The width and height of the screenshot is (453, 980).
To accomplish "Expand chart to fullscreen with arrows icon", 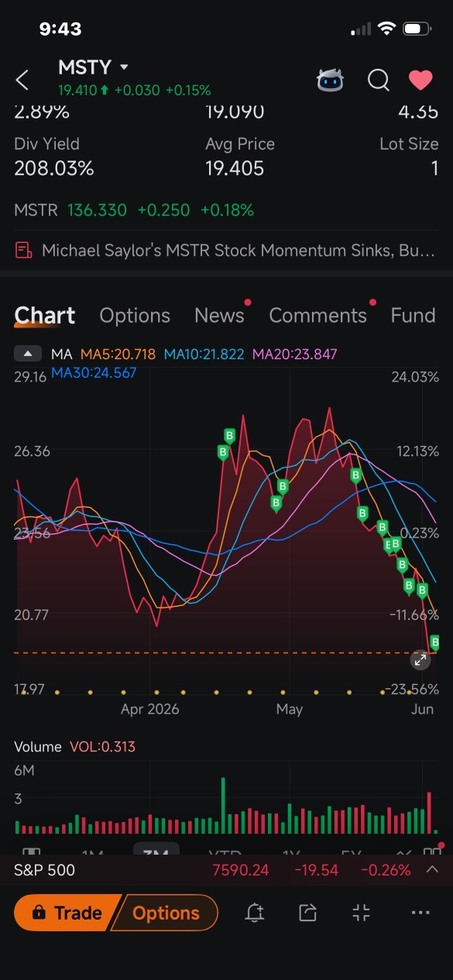I will (x=420, y=660).
